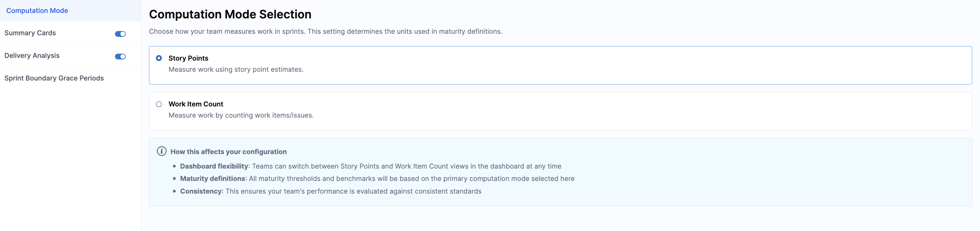Image resolution: width=980 pixels, height=231 pixels.
Task: Click the Story Points option title
Action: [188, 58]
